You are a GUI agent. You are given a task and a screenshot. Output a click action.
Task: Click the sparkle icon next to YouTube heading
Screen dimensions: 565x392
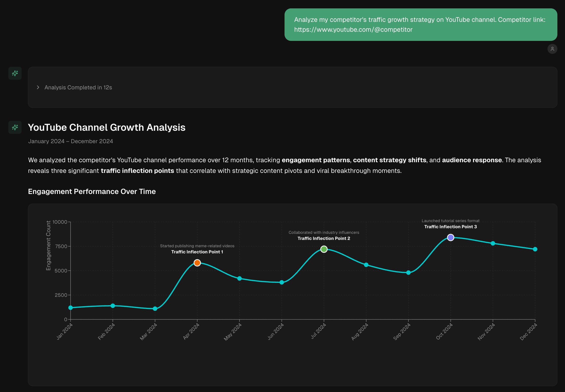[15, 127]
